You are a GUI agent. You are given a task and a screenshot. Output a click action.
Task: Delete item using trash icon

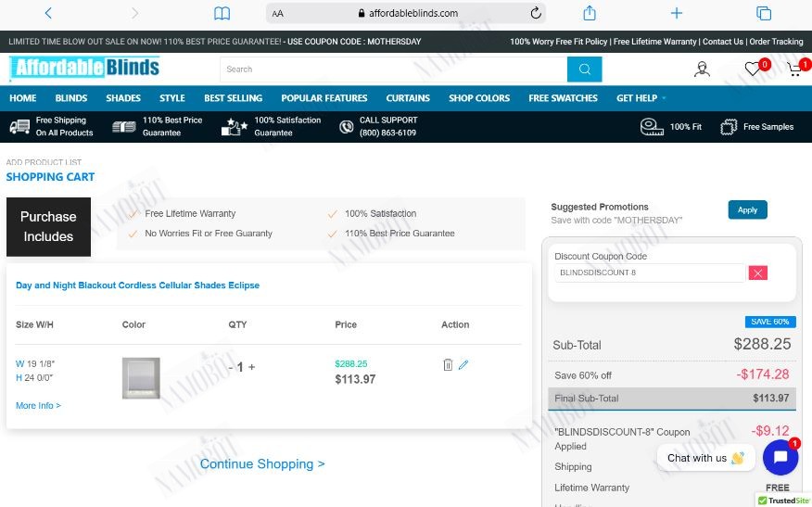(448, 364)
